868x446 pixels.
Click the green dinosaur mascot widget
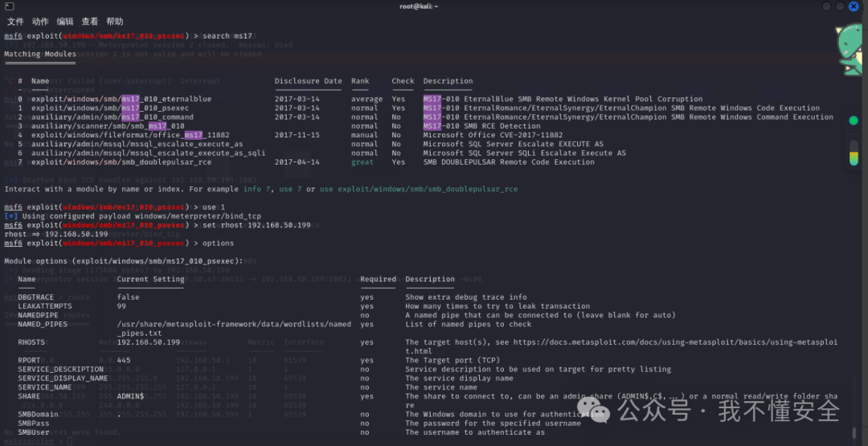[x=850, y=51]
